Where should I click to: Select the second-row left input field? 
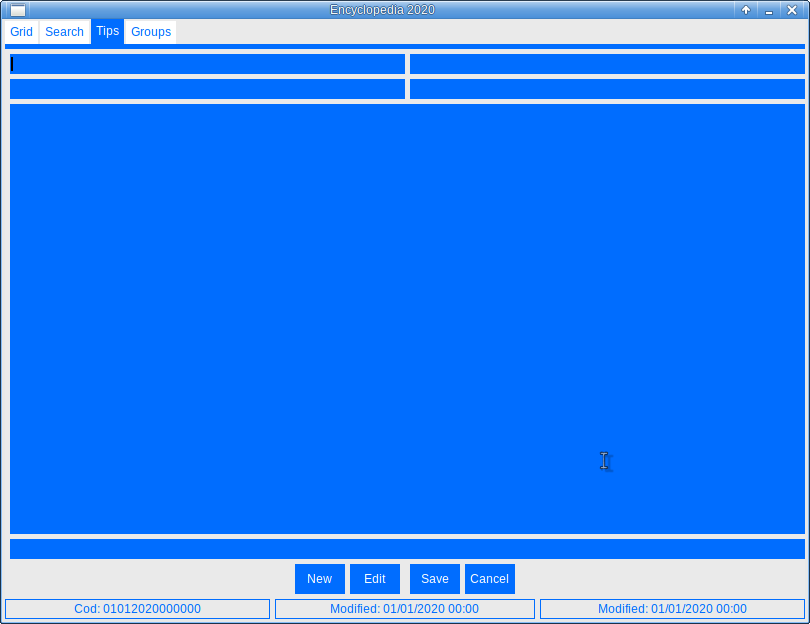point(207,89)
